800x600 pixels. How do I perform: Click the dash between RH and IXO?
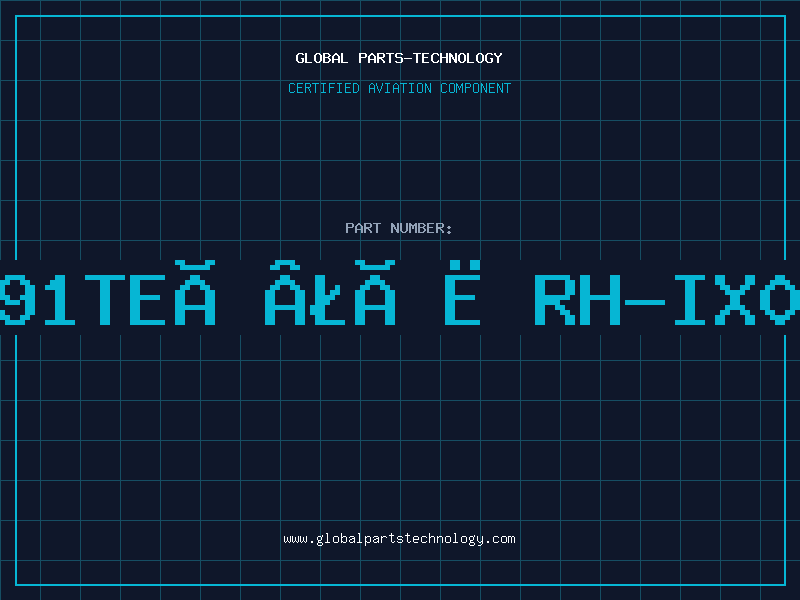645,303
